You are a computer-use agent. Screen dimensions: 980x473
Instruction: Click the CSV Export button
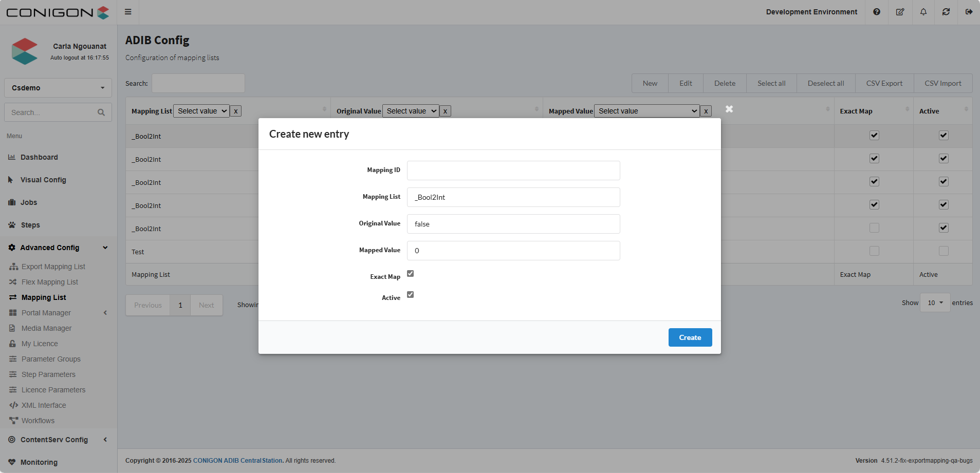884,83
